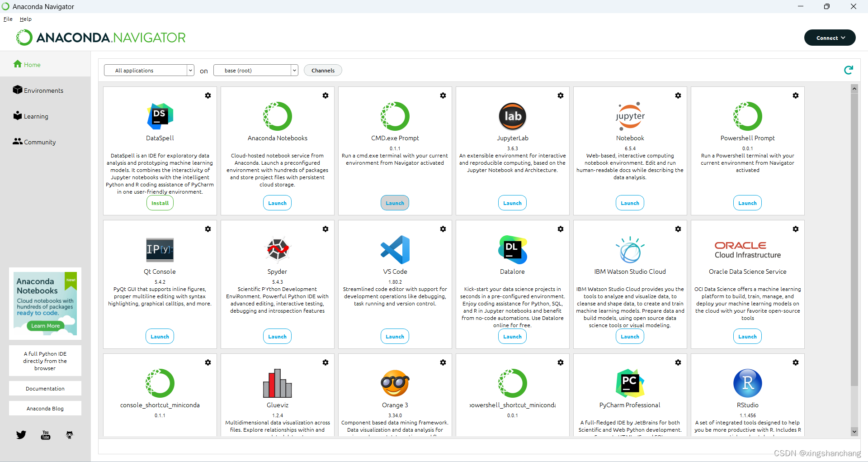Launch Jupyter Notebook

pyautogui.click(x=630, y=203)
